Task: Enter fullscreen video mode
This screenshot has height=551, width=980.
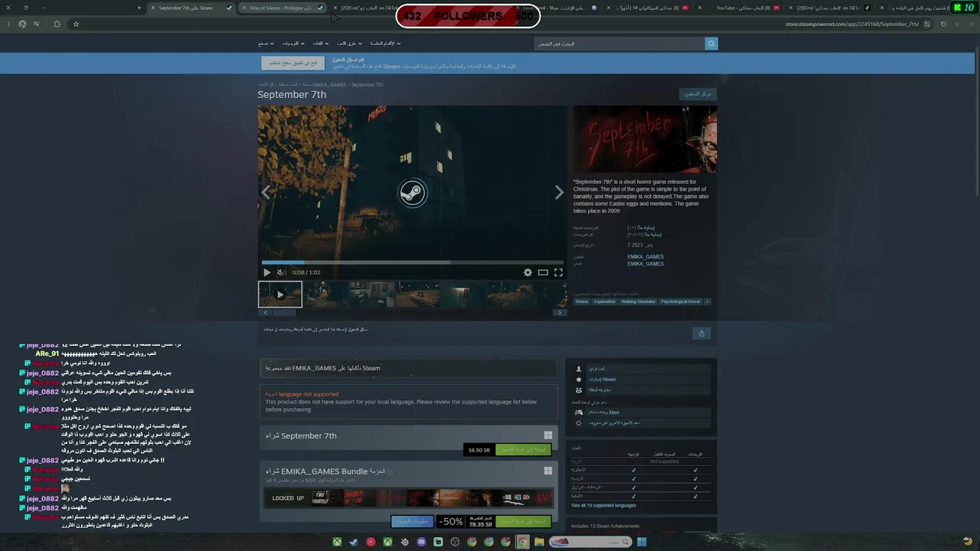Action: click(558, 272)
